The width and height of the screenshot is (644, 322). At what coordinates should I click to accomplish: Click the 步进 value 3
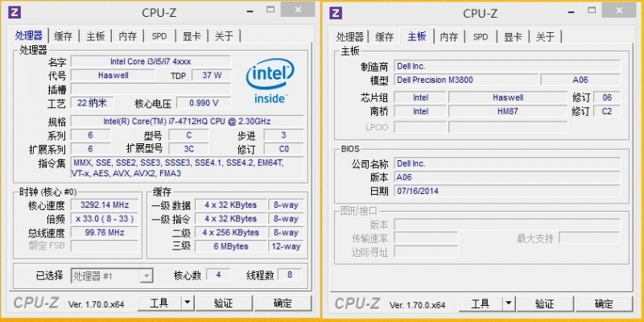point(283,135)
